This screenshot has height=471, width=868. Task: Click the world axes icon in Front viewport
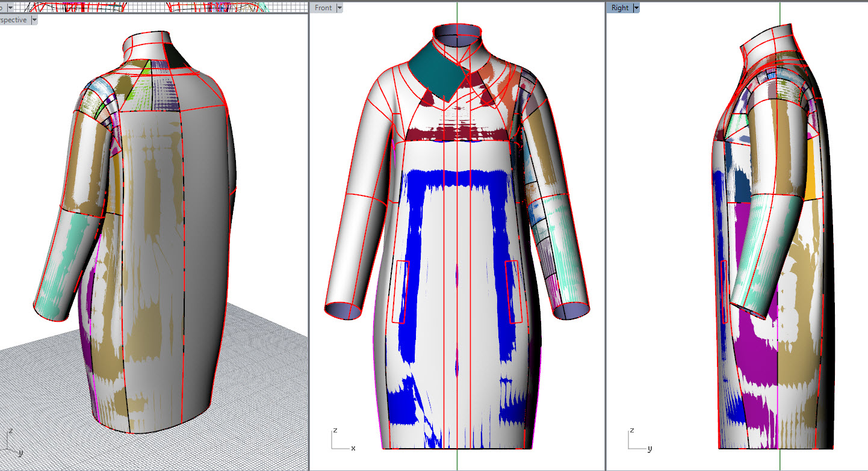pyautogui.click(x=340, y=440)
